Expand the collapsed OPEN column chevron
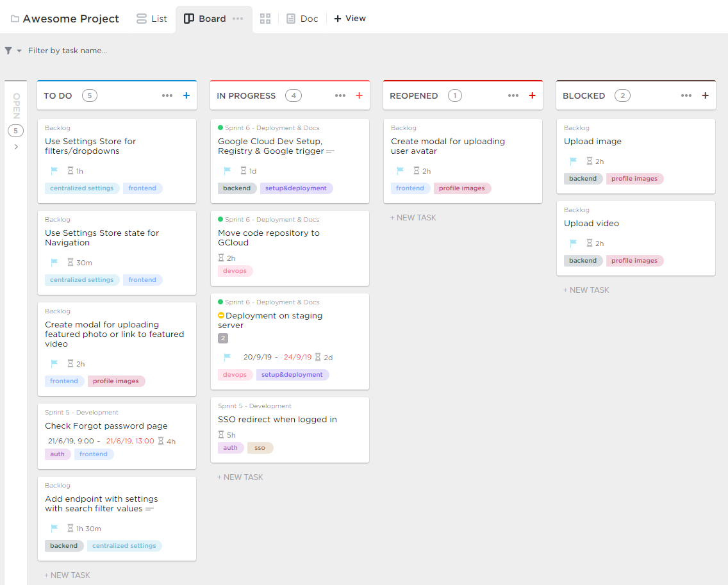This screenshot has height=585, width=728. [x=16, y=147]
